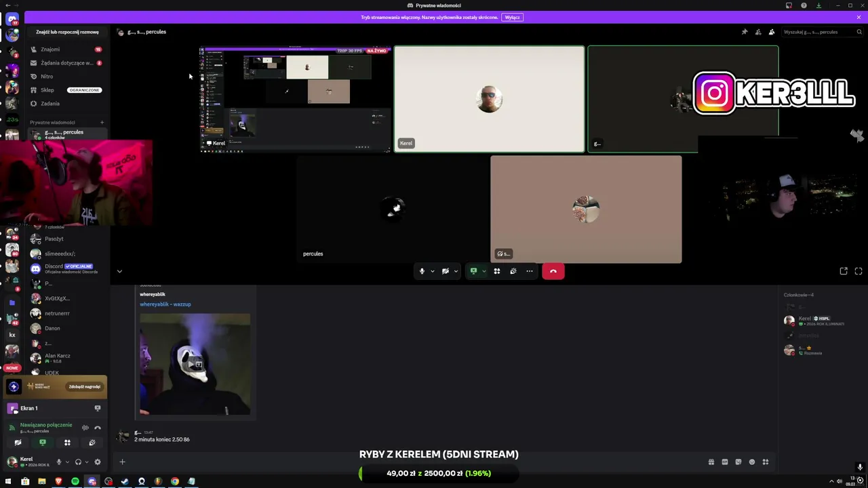The image size is (868, 488).
Task: Stop streaming icon next to 'Ekran 1'
Action: click(x=98, y=408)
